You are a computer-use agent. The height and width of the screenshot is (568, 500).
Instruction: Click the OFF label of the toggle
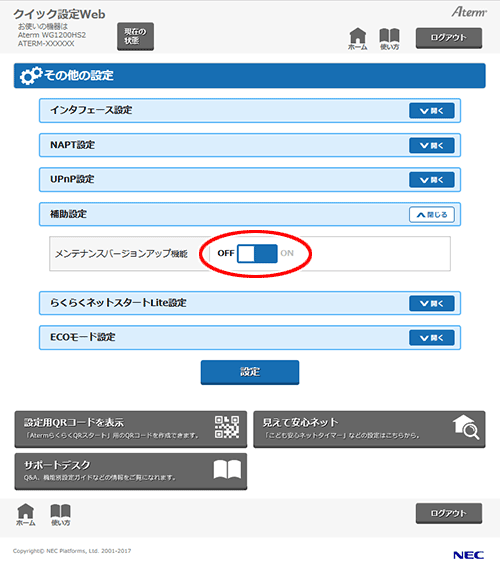[226, 253]
